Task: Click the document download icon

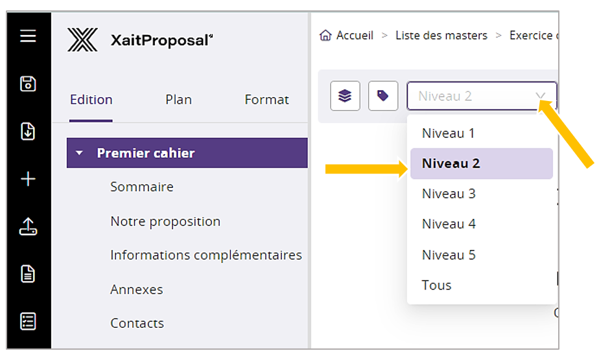Action: click(x=28, y=131)
